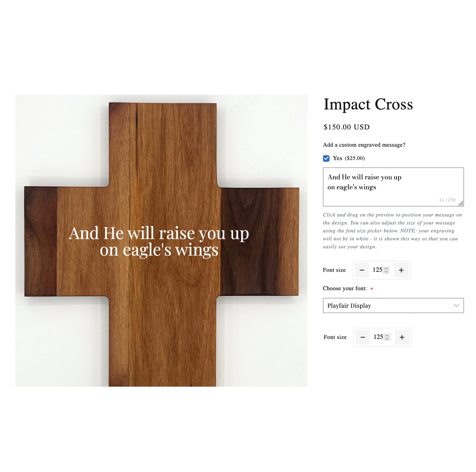Click spinner up arrow in the first Font size field
476x472 pixels.
386,268
